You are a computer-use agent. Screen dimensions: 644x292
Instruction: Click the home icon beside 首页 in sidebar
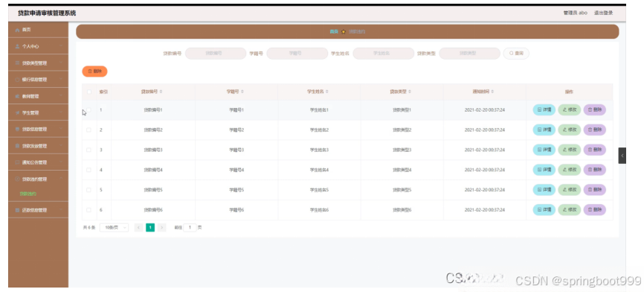17,30
